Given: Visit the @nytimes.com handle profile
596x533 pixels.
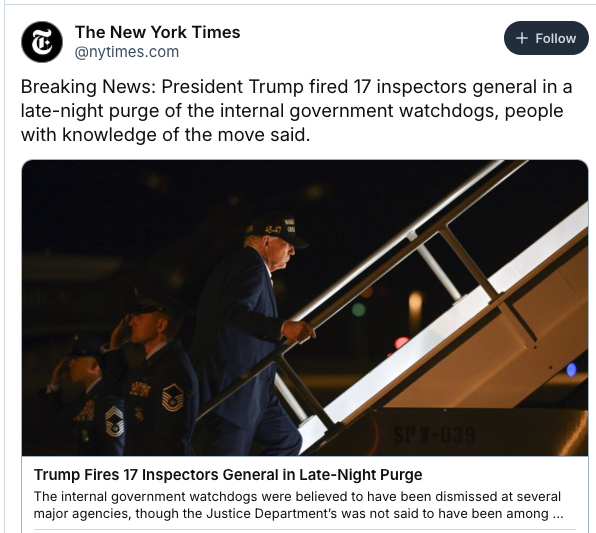Looking at the screenshot, I should [x=127, y=52].
